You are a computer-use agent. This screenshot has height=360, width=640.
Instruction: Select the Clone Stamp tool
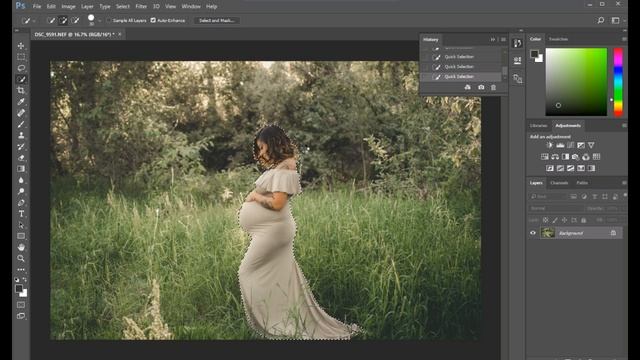21,135
